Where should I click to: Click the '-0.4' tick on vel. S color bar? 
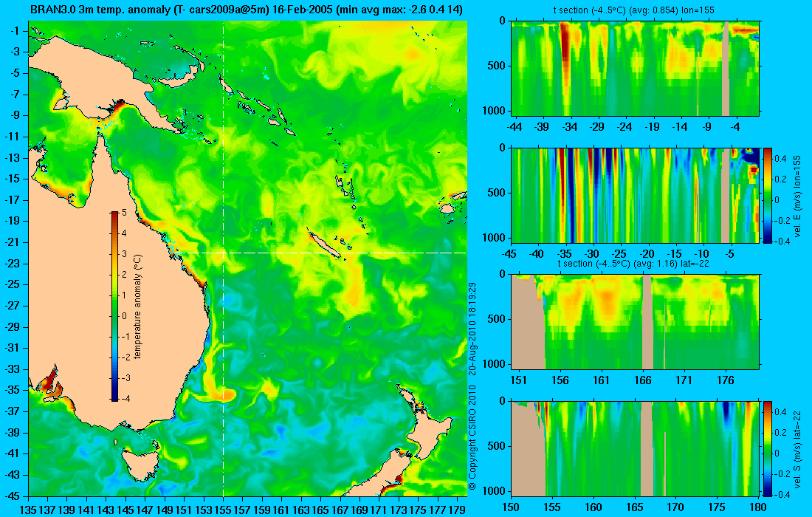[x=782, y=494]
